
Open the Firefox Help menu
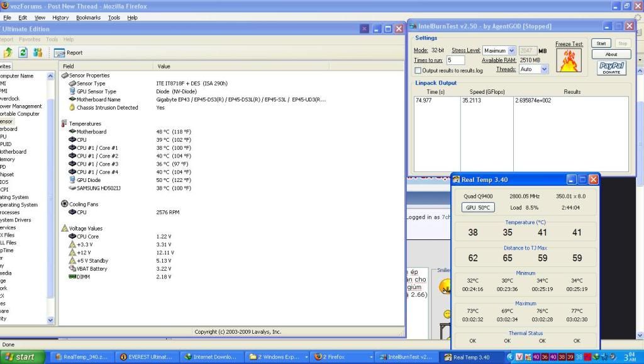[132, 18]
